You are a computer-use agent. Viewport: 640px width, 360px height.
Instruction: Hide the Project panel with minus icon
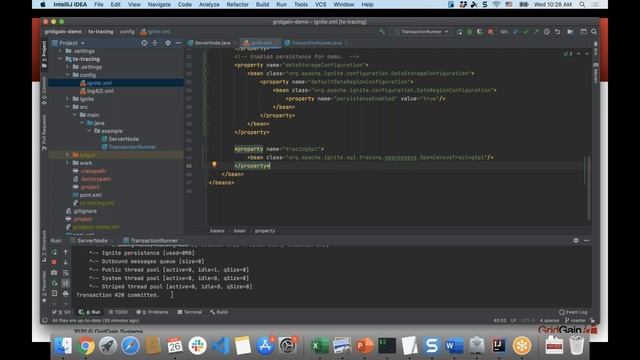pos(178,43)
